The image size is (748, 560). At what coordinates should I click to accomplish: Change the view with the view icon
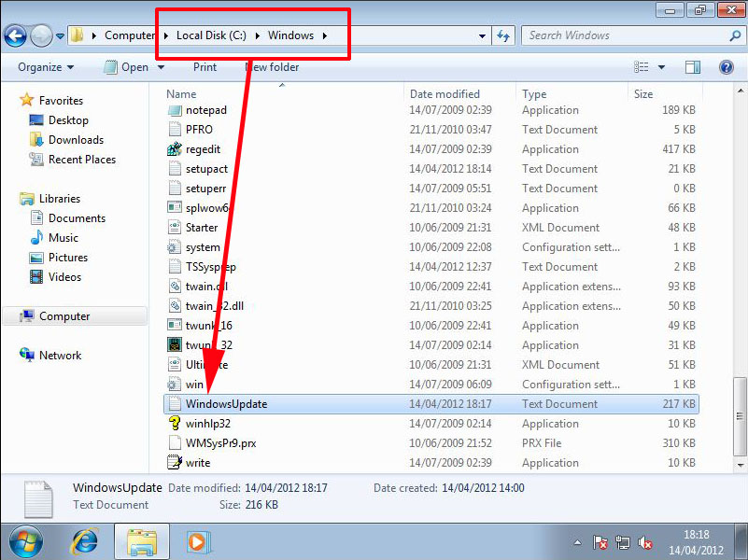coord(641,67)
